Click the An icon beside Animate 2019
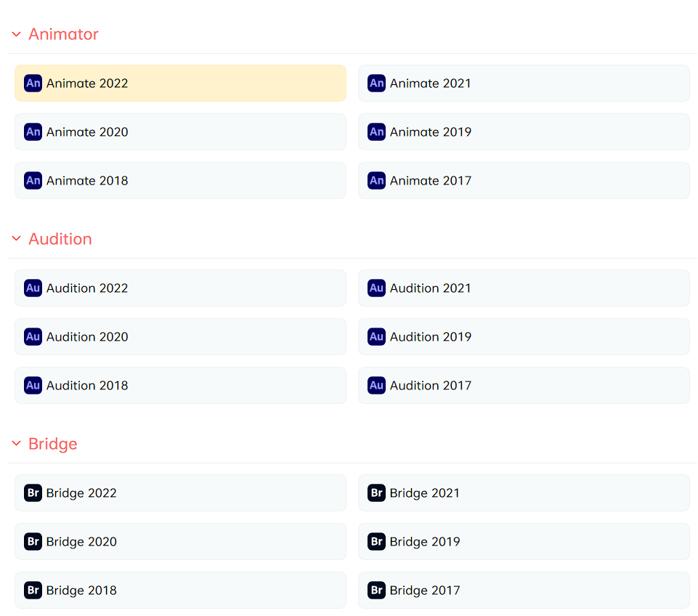Screen dimensions: 698x616 click(376, 131)
